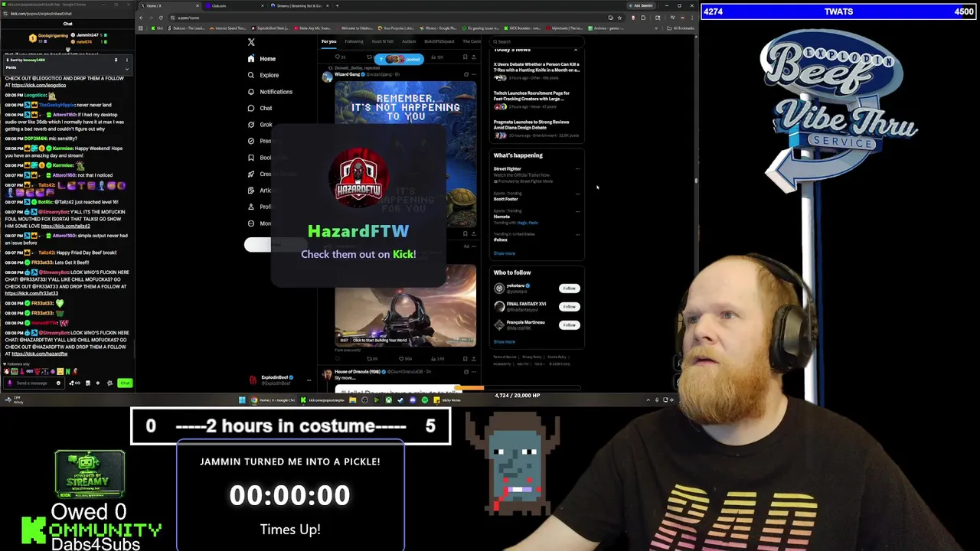Click the Ask Gemini button
The width and height of the screenshot is (980, 551).
click(642, 5)
